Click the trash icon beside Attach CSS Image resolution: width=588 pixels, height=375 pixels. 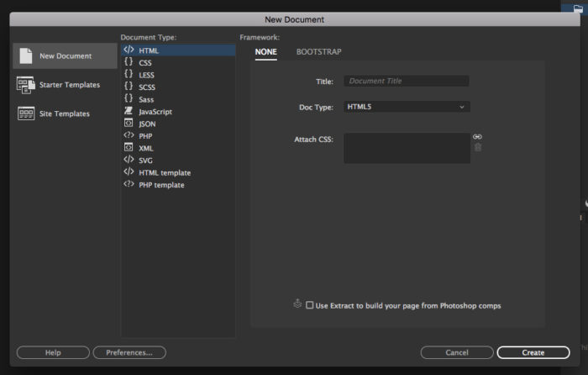[x=478, y=148]
